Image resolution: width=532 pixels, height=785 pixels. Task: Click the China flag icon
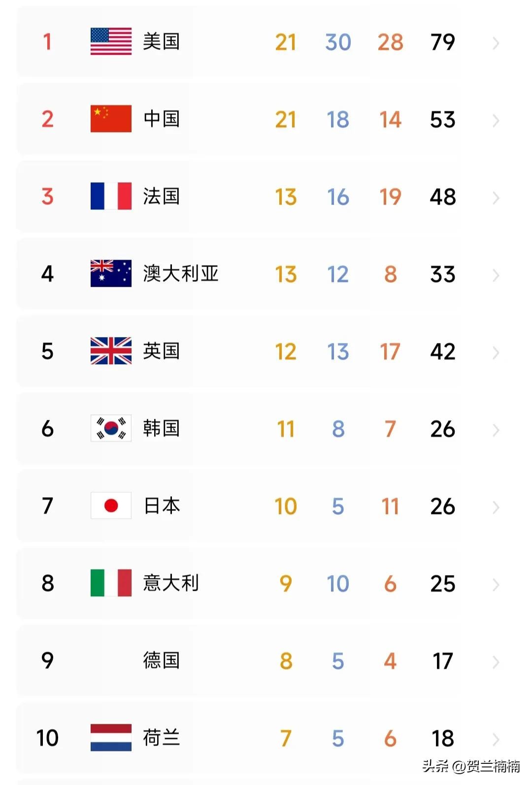(111, 119)
